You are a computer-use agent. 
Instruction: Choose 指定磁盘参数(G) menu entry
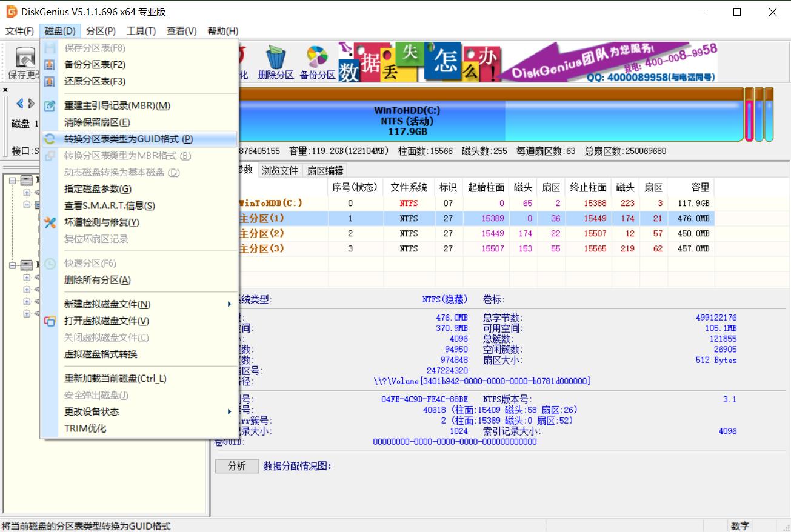(139, 189)
